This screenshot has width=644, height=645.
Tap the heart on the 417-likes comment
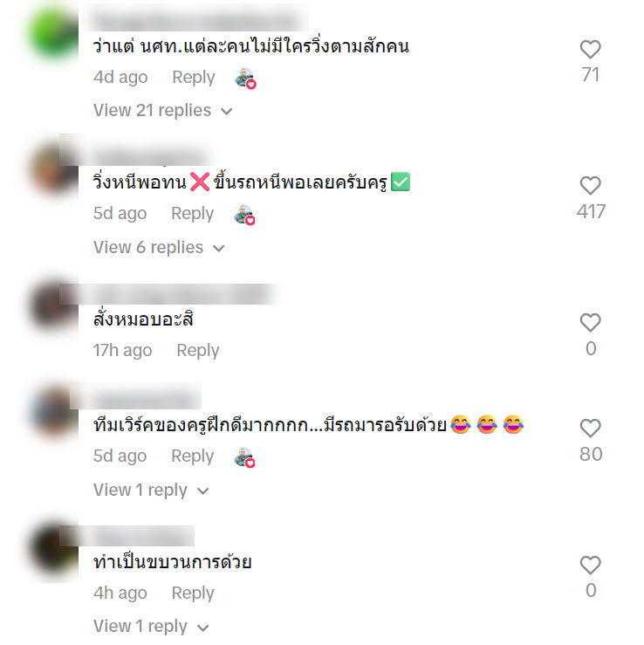(590, 186)
